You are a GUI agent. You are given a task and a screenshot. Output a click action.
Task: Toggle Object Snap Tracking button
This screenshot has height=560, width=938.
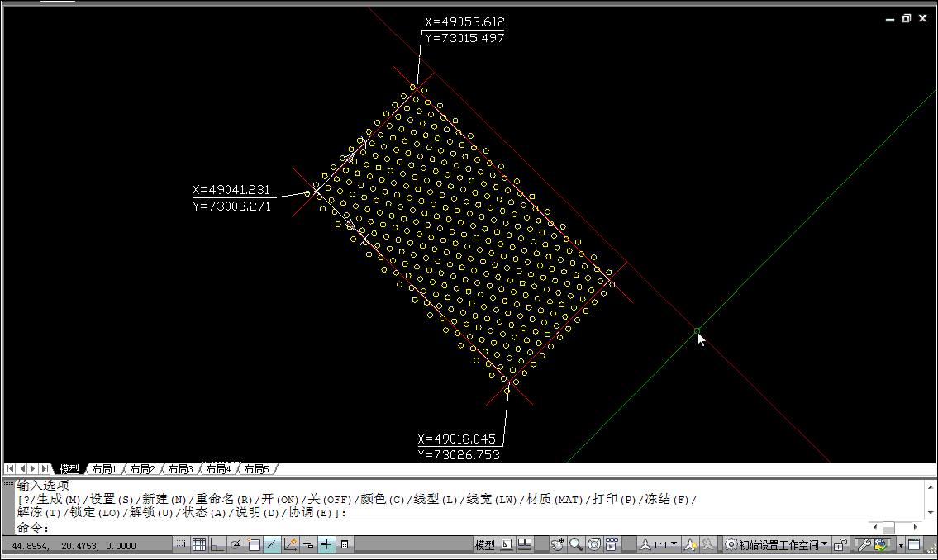coord(272,544)
